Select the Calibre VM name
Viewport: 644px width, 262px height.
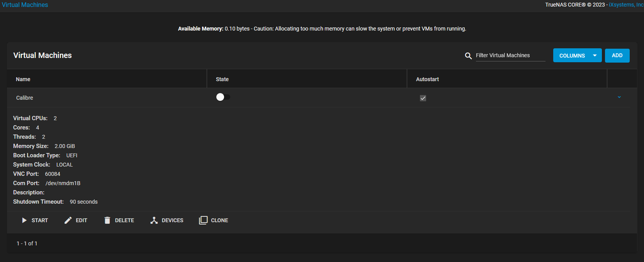[x=25, y=98]
